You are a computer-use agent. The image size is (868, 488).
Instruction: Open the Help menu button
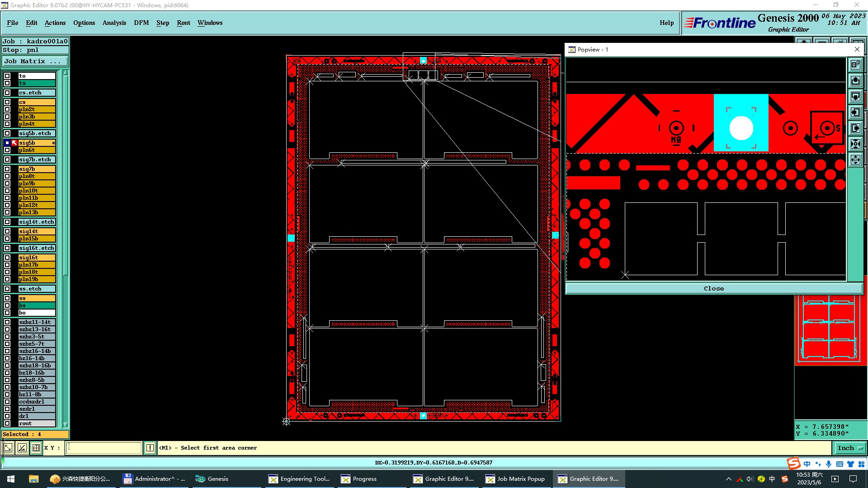click(666, 23)
